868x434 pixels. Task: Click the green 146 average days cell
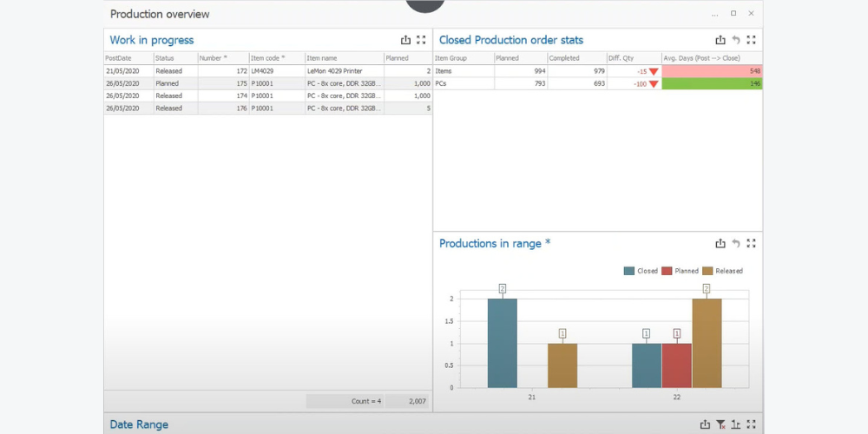(712, 83)
